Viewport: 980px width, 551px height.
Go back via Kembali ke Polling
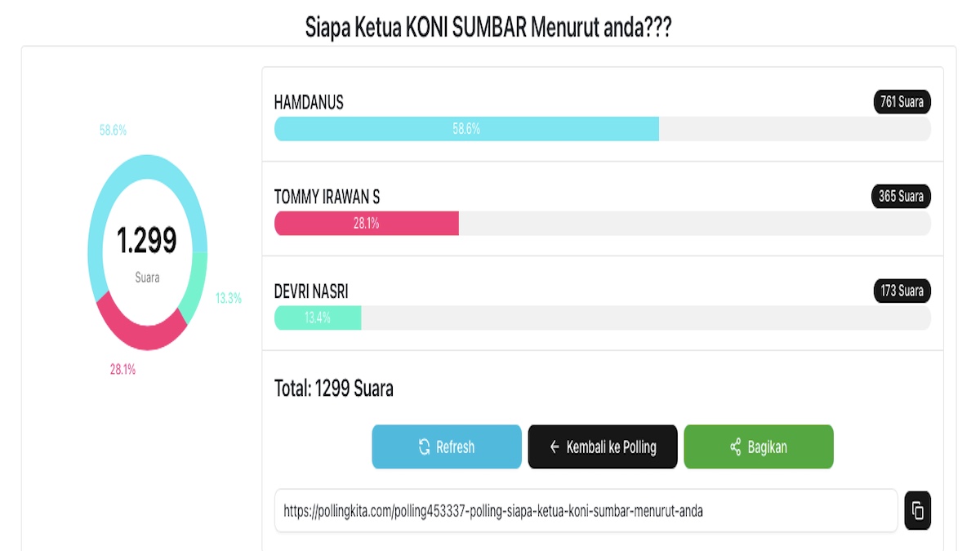[603, 447]
